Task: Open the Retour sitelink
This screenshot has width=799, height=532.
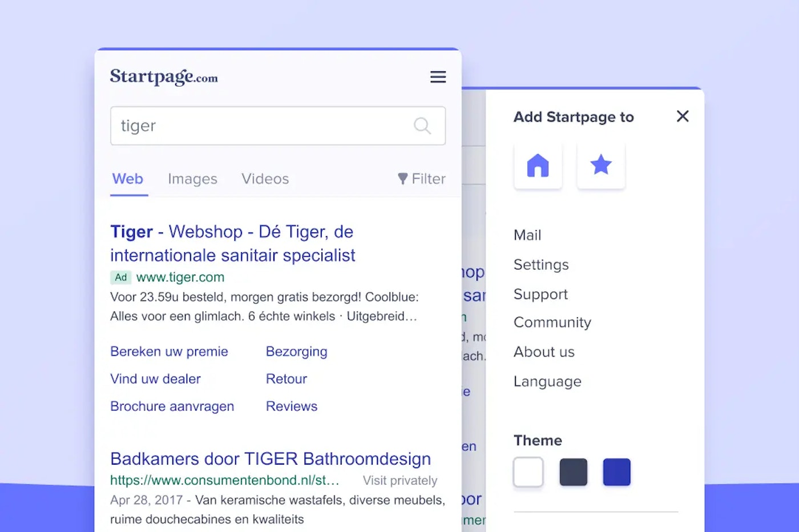Action: point(286,379)
